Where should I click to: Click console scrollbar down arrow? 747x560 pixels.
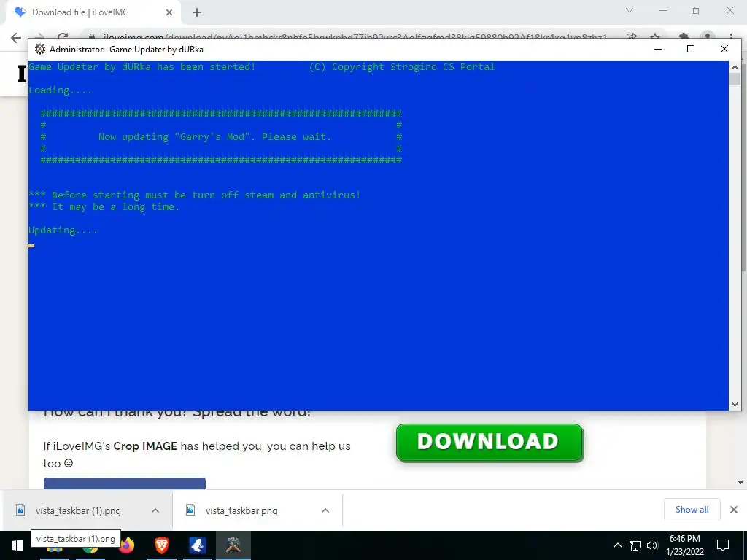click(735, 404)
